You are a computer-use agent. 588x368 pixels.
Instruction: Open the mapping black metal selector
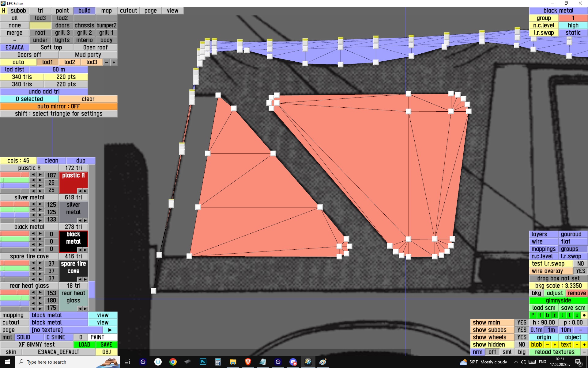(58, 315)
